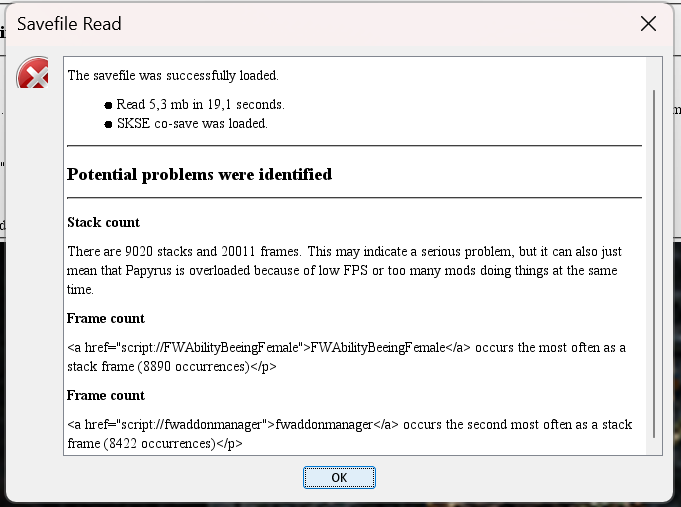Click the "SKSE co-save was loaded" bullet

pos(192,124)
